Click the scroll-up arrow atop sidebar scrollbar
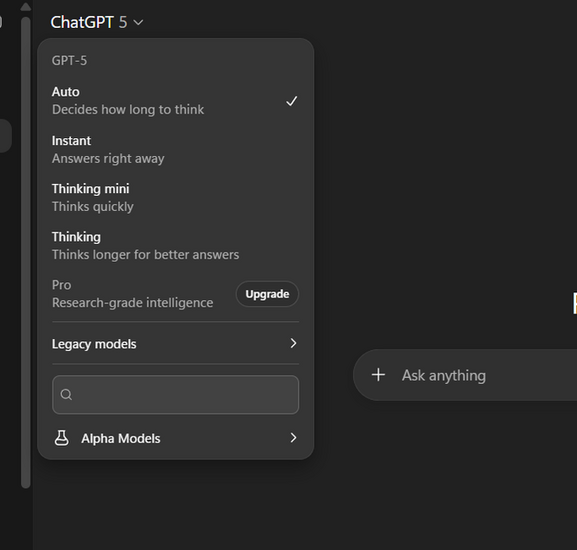The image size is (577, 550). (x=25, y=7)
